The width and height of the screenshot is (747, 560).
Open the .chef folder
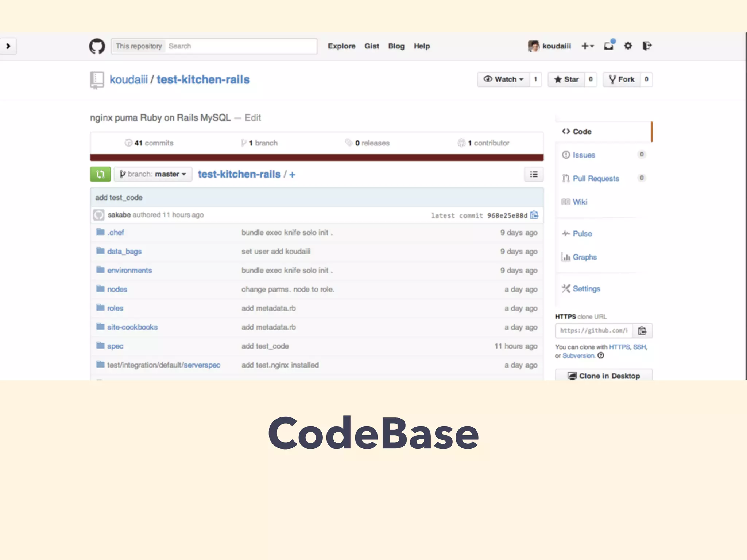pyautogui.click(x=116, y=232)
